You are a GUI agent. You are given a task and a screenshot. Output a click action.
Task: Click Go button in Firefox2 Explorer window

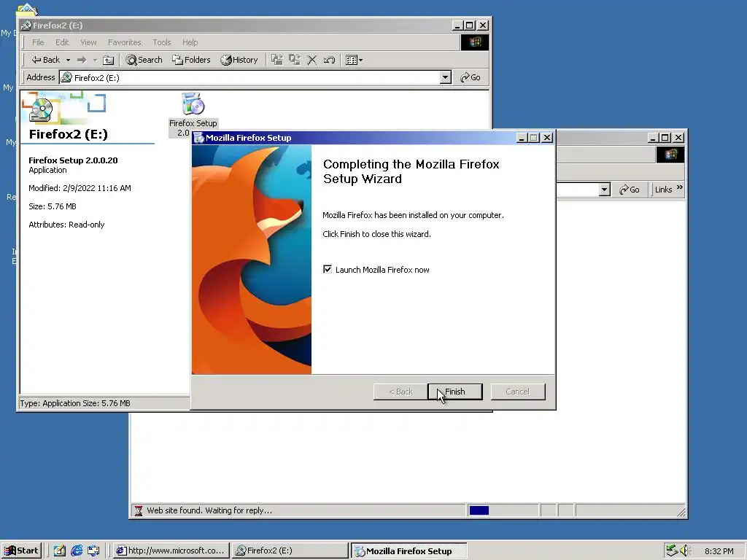[x=471, y=77]
